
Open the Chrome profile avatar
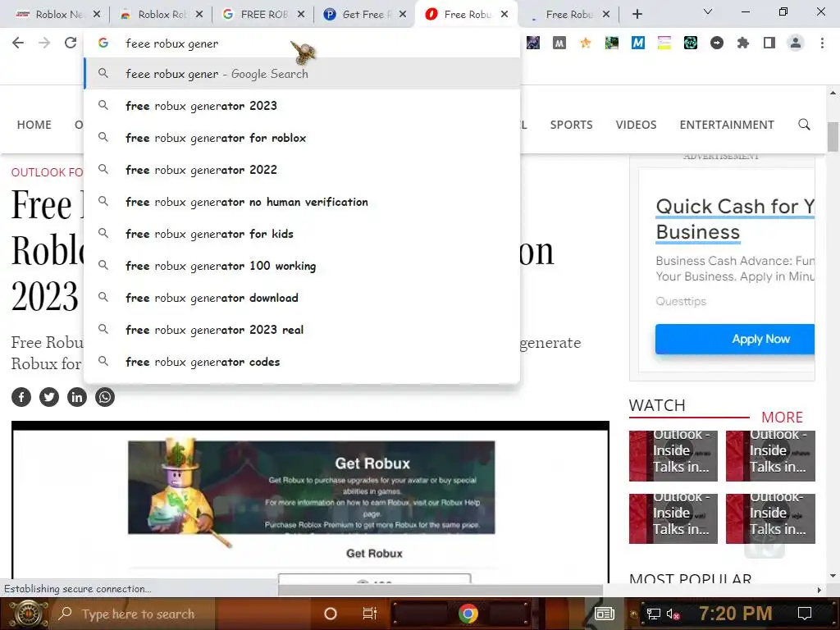pyautogui.click(x=796, y=43)
